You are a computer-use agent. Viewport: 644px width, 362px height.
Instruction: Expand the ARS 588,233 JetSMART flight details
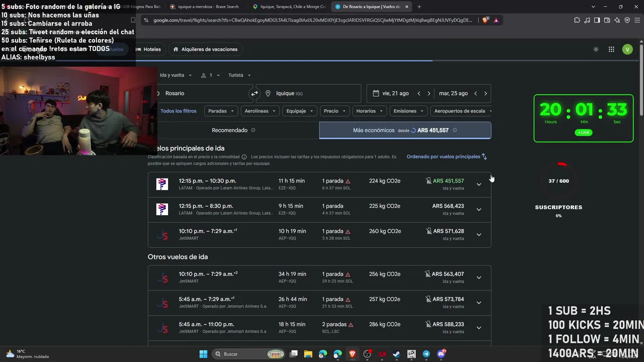479,328
